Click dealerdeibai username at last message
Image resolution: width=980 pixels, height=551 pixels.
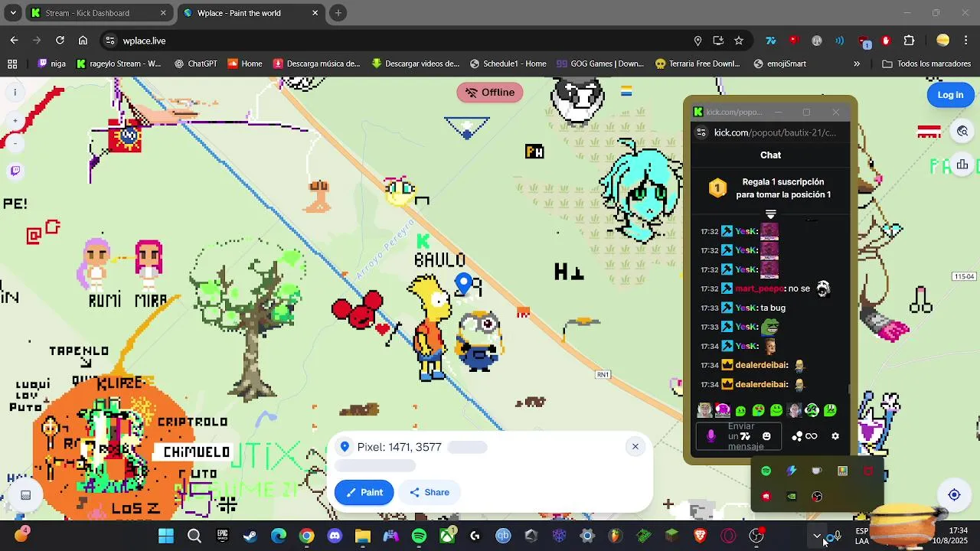(x=761, y=384)
